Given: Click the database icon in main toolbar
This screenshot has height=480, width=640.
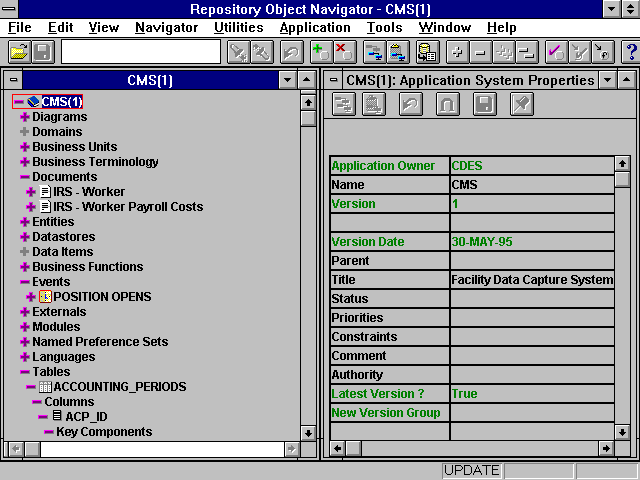Looking at the screenshot, I should pos(426,51).
